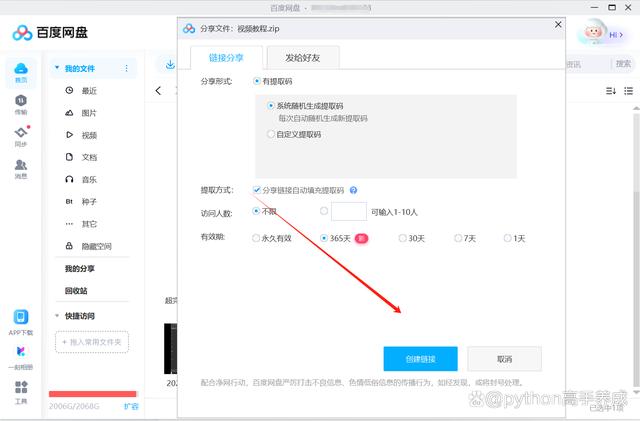The image size is (640, 421).
Task: Click the help question mark icon
Action: 353,190
